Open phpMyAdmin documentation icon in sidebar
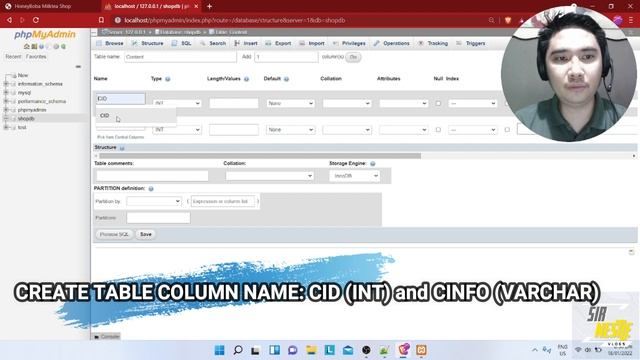Image resolution: width=640 pixels, height=360 pixels. click(x=41, y=47)
